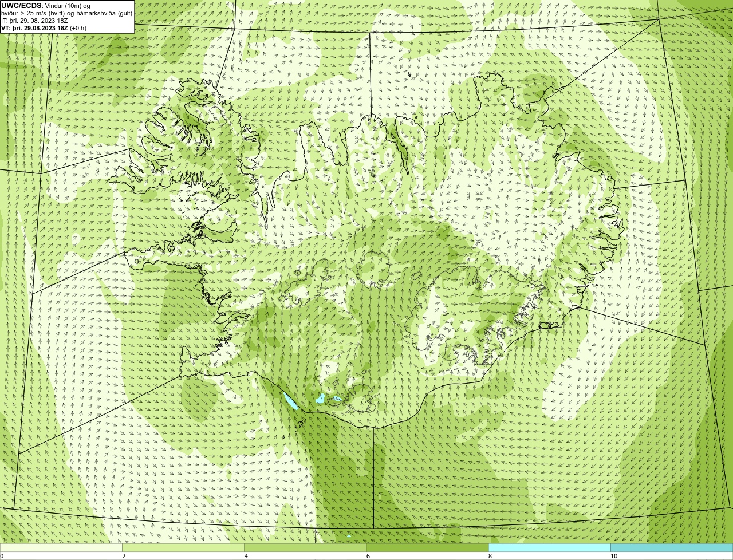Click the medium green 4–6 colorbar segment
Viewport: 733px width, 560px height.
[305, 548]
